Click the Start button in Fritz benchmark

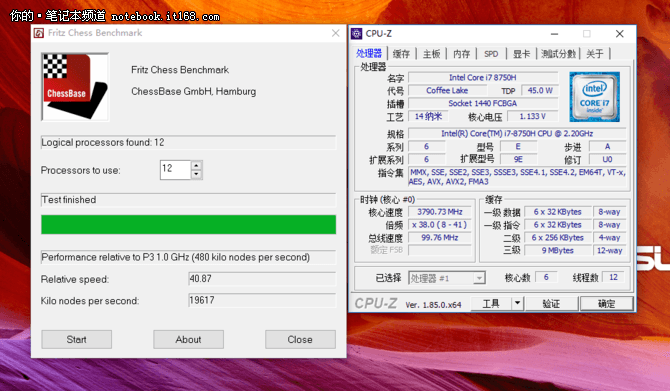point(76,339)
